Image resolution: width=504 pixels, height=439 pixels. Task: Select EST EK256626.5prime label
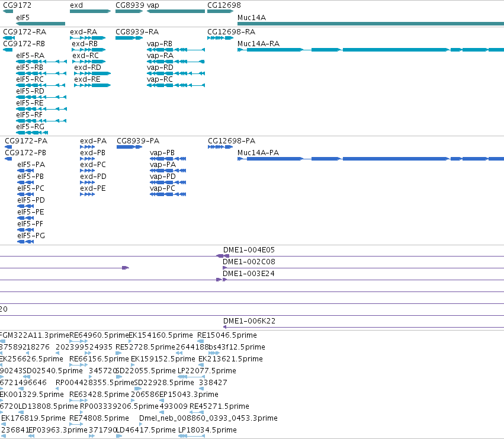coord(31,359)
